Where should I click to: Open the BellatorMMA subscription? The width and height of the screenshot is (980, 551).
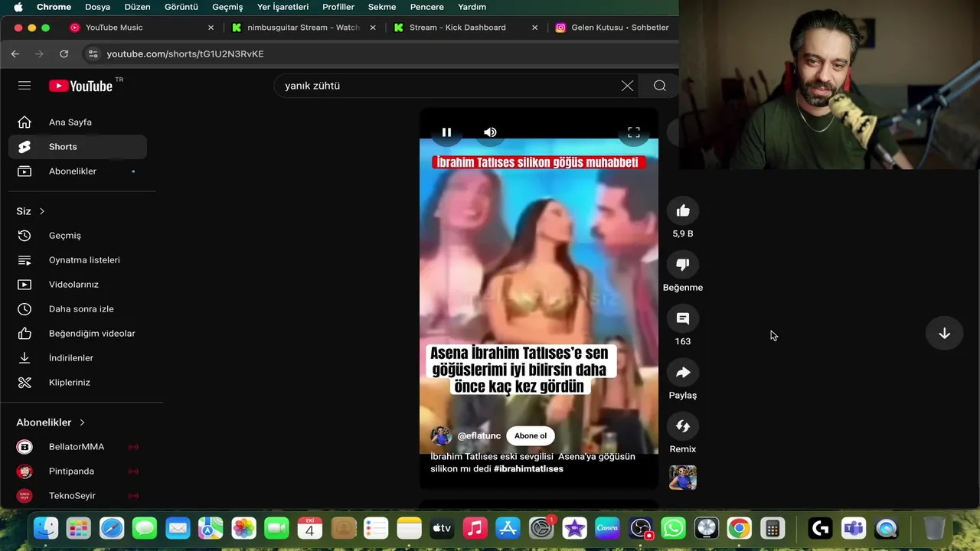[77, 447]
